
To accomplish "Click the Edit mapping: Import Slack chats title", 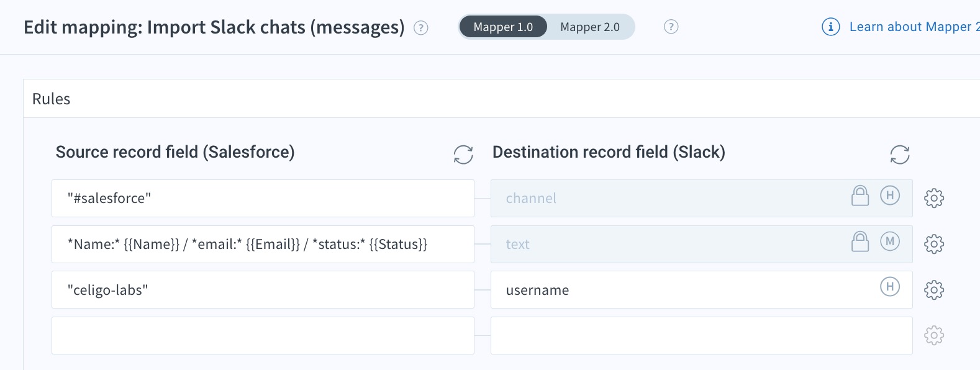I will coord(214,27).
